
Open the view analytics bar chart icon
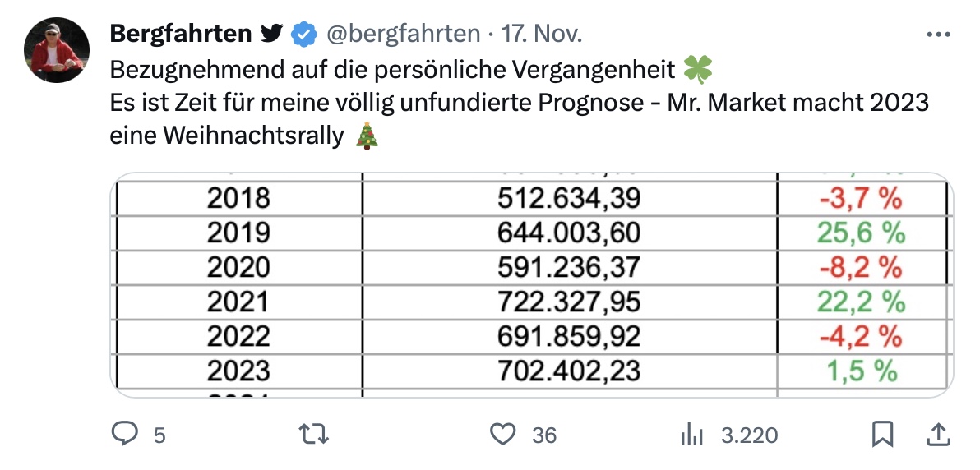click(x=692, y=435)
